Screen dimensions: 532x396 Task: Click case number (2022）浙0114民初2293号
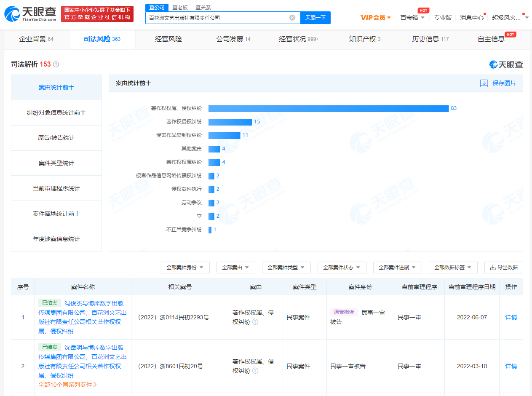[x=174, y=317]
